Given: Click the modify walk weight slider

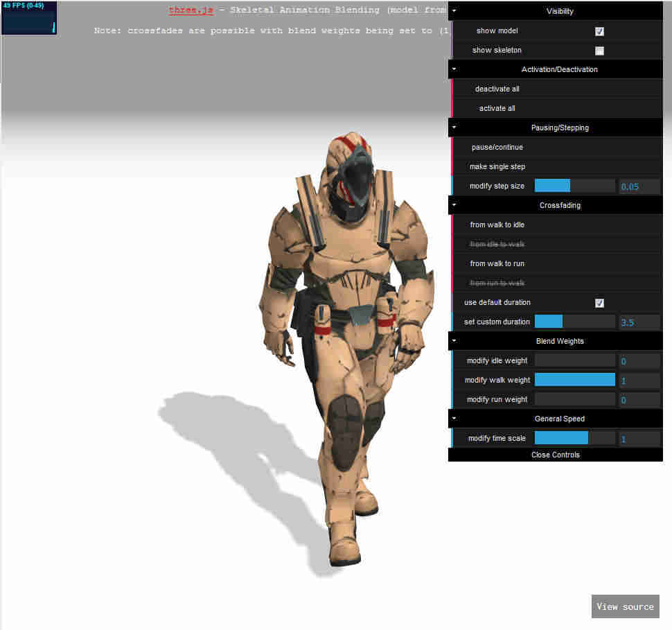Looking at the screenshot, I should point(574,380).
